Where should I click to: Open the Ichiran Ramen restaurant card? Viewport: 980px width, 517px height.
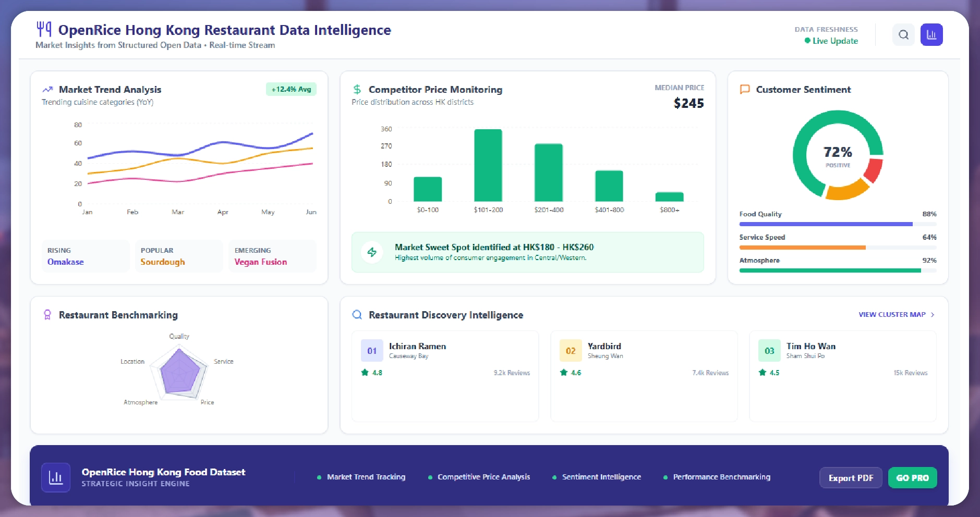coord(445,375)
